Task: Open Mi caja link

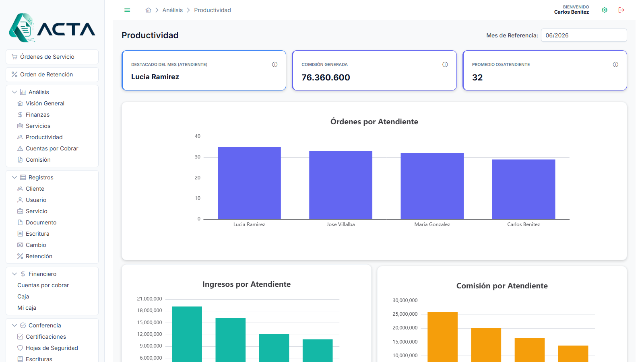Action: [27, 308]
